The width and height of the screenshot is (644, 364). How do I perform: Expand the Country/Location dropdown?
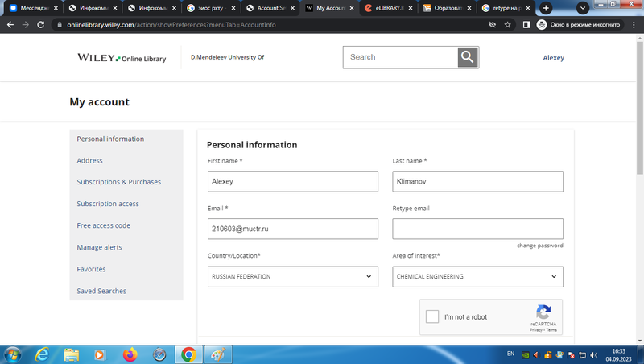tap(293, 276)
